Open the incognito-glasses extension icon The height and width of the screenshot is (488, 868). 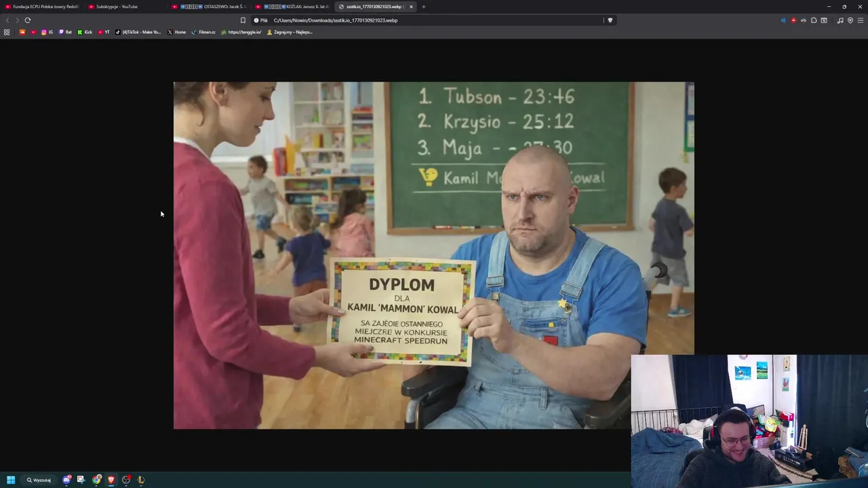click(804, 20)
